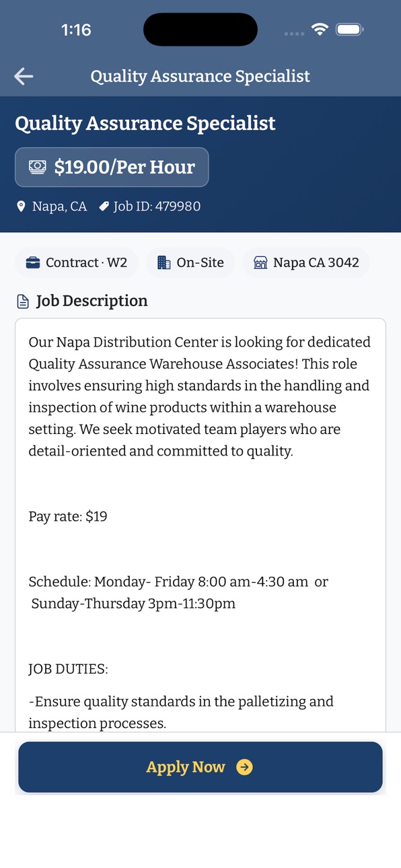The image size is (401, 868).
Task: Tap the document icon beside Job Description
Action: click(x=23, y=301)
